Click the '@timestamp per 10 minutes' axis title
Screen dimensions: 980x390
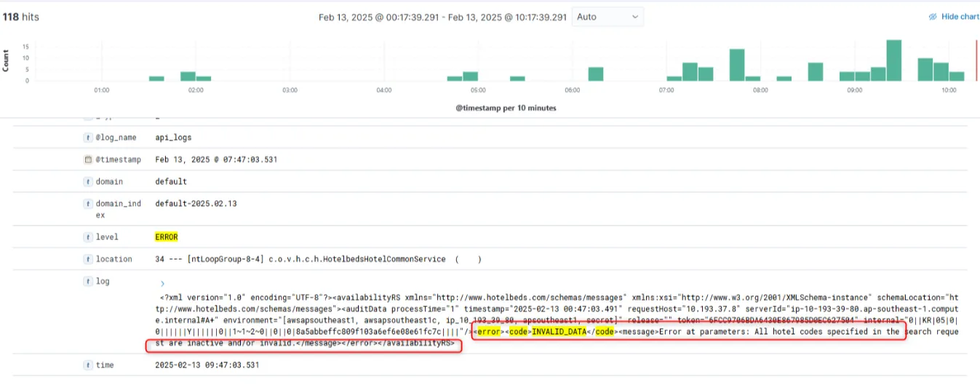[506, 108]
